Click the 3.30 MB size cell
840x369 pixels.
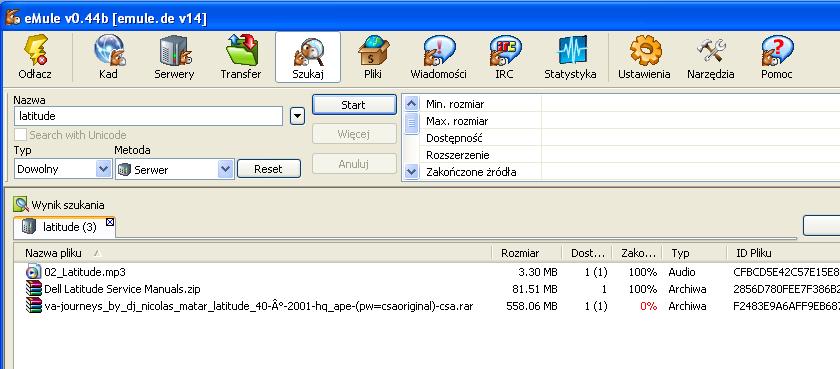pos(539,272)
